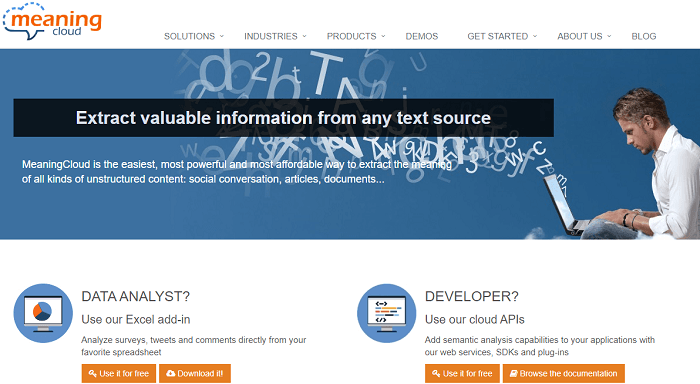Screen dimensions: 700x384
Task: Go to the Demos page
Action: click(422, 36)
